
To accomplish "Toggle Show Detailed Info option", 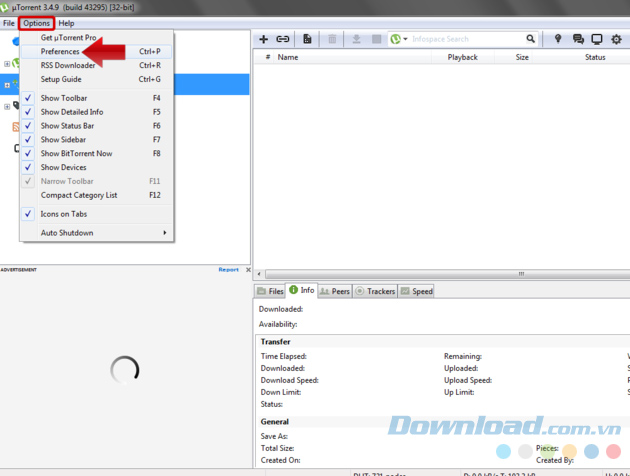I will [x=96, y=112].
